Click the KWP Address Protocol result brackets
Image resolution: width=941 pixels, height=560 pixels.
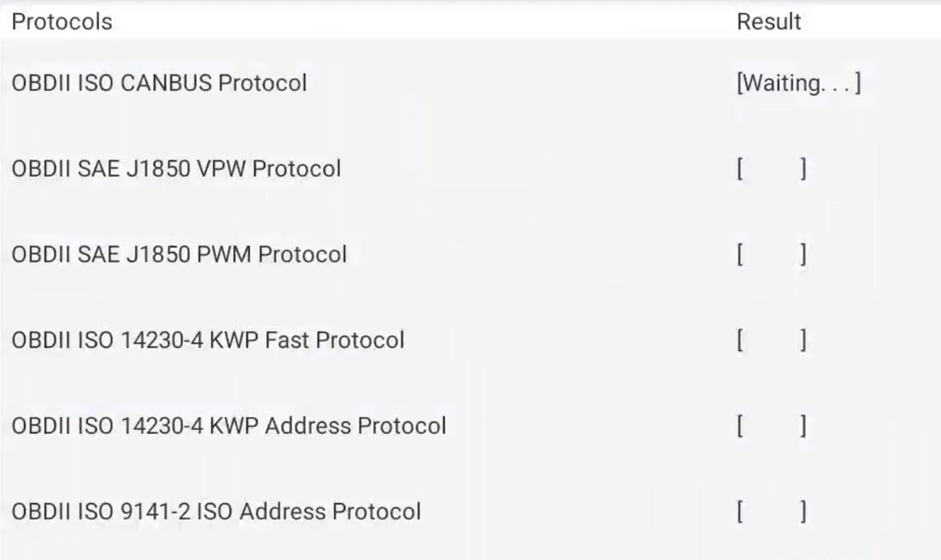tap(771, 425)
